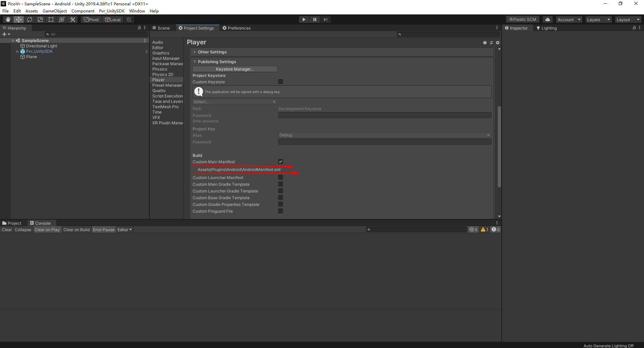Select the Hand tool in the toolbar

7,19
